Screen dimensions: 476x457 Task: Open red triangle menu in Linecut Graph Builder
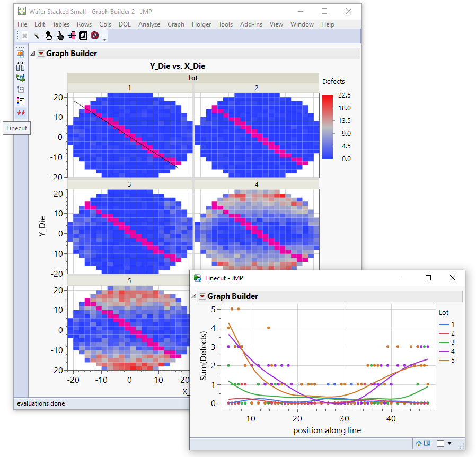pos(202,296)
